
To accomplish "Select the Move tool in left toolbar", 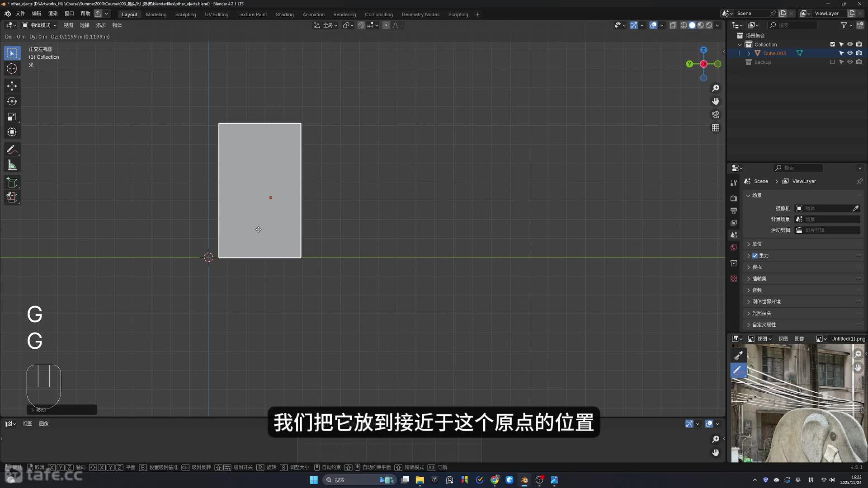I will pos(12,86).
